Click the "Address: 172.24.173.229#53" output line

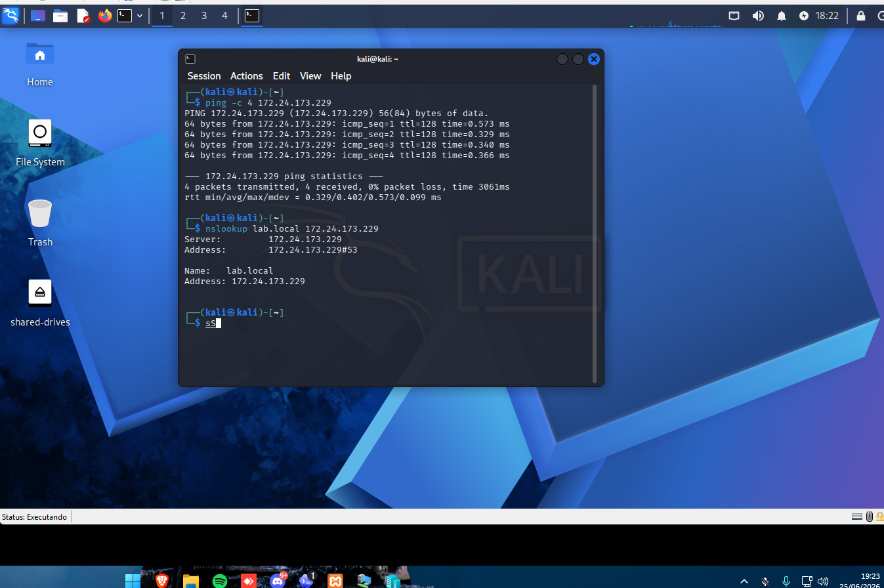(271, 249)
